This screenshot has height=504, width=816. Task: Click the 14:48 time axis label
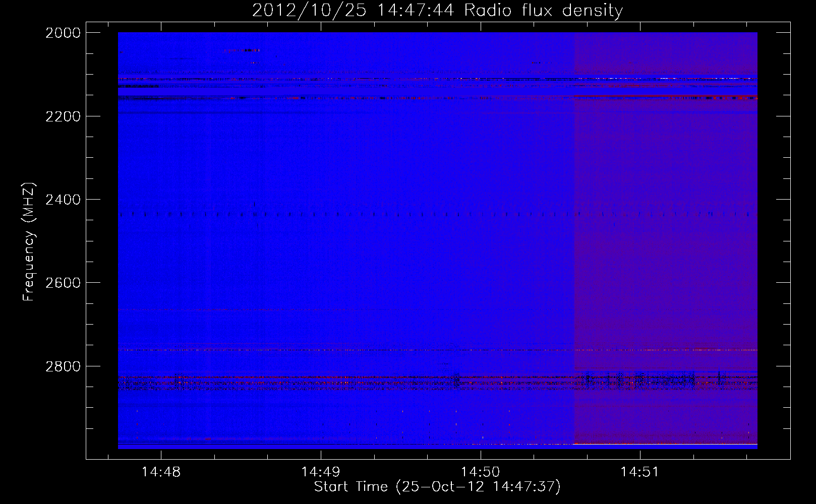coord(161,472)
